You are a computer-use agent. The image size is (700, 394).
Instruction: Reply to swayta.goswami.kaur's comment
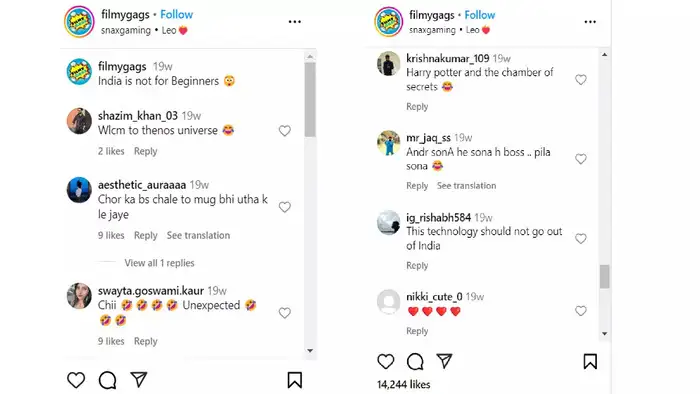coord(146,341)
